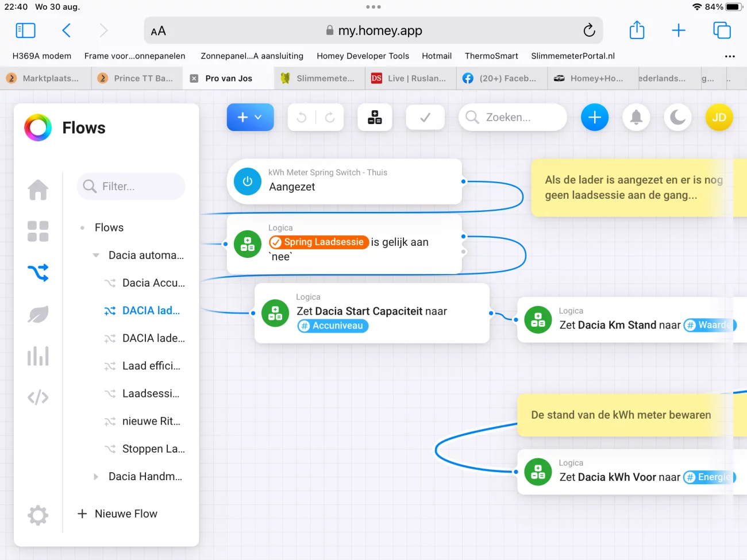The width and height of the screenshot is (747, 560).
Task: Open Homey color ring logo
Action: pos(38,128)
